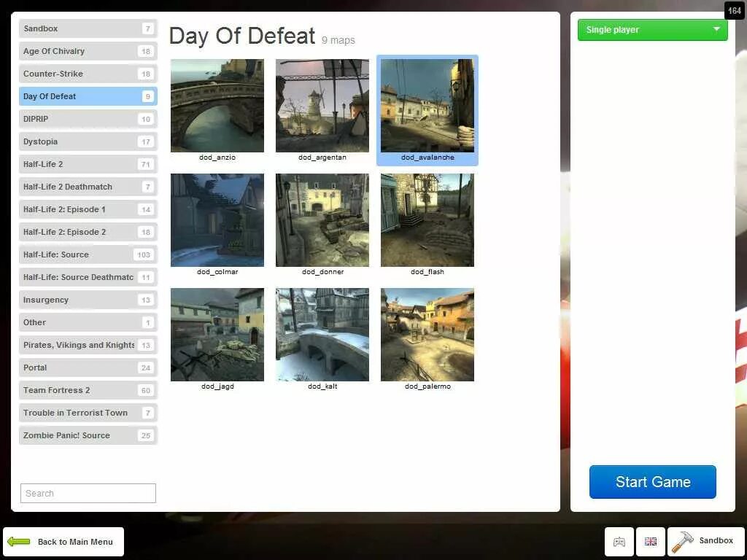The width and height of the screenshot is (747, 560).
Task: Open Half-Life 2: Episode 2 maps
Action: (x=88, y=232)
